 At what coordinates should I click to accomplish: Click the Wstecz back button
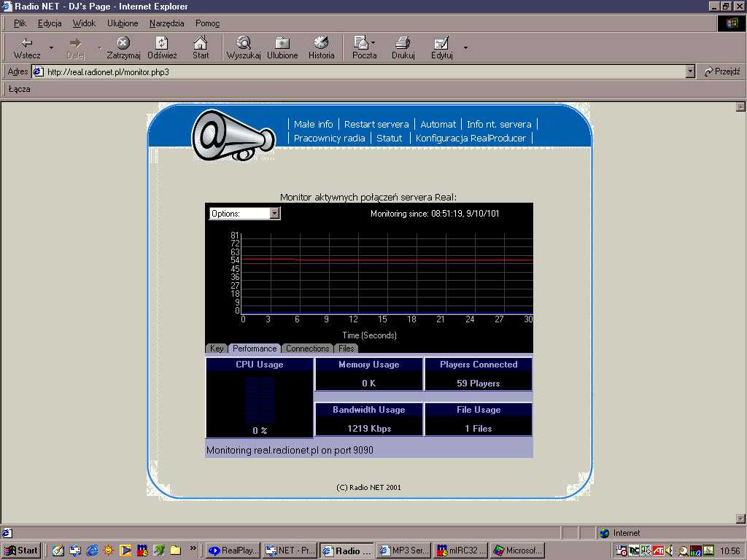27,47
